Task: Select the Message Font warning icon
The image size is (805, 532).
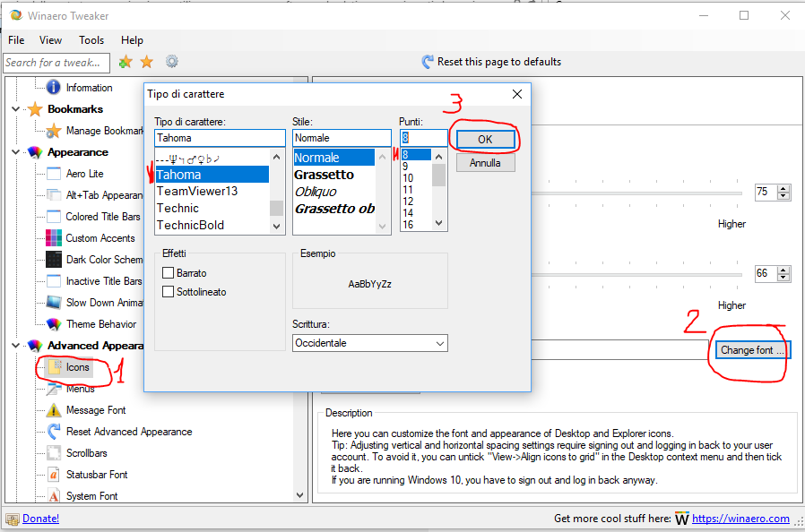Action: (x=53, y=410)
